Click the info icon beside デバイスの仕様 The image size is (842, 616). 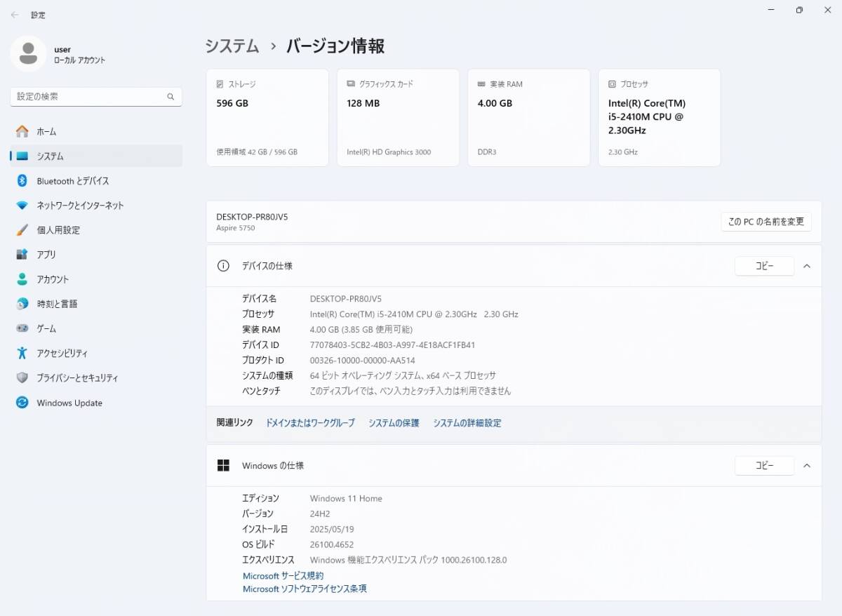pos(223,266)
